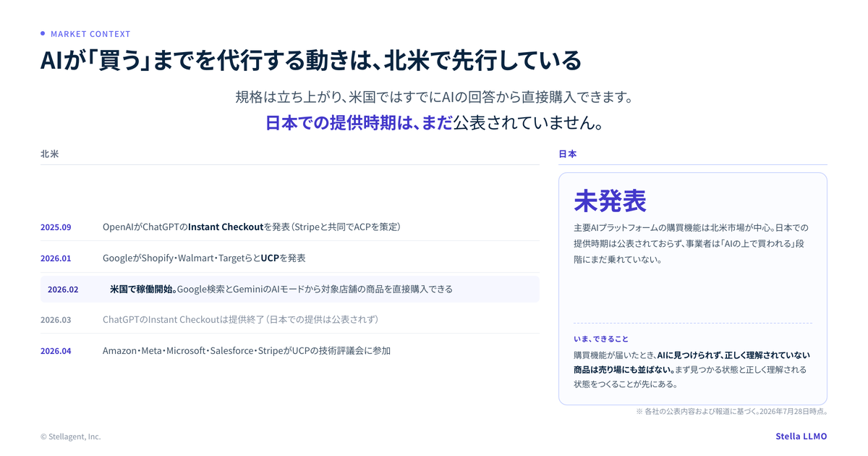
Task: Select the date 2025.09
Action: (x=56, y=227)
